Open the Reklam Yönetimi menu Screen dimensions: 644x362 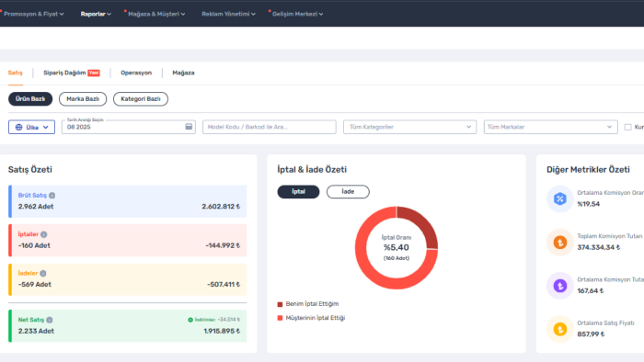228,14
